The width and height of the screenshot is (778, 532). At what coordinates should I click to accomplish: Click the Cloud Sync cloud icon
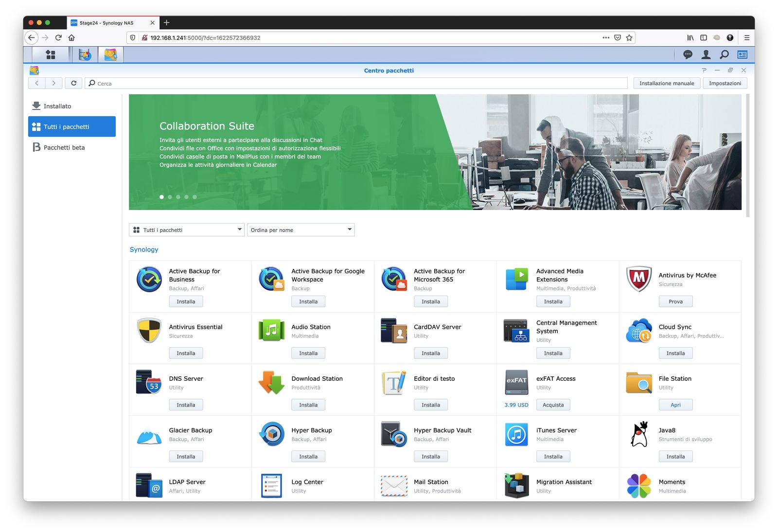pos(639,331)
